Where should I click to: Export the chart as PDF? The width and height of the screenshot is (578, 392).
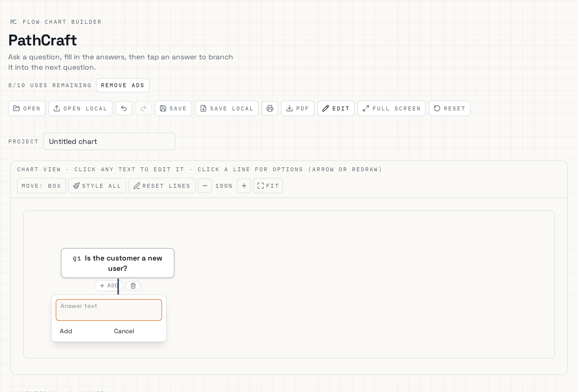tap(298, 108)
